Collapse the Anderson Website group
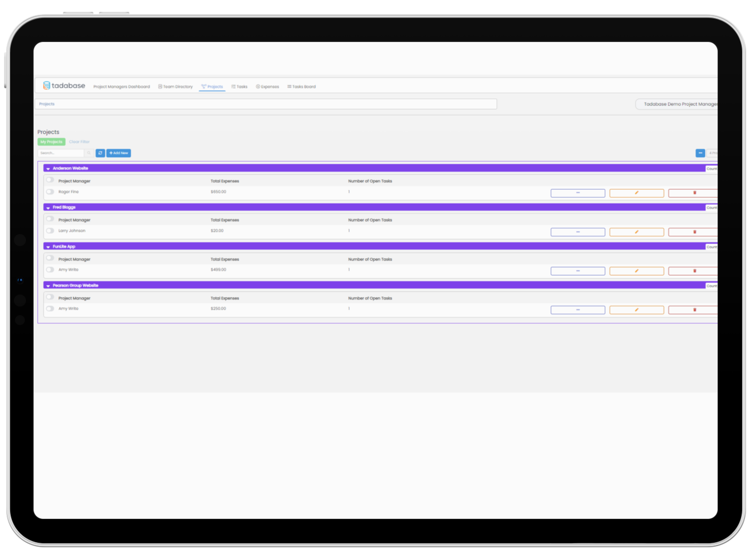 coord(48,169)
